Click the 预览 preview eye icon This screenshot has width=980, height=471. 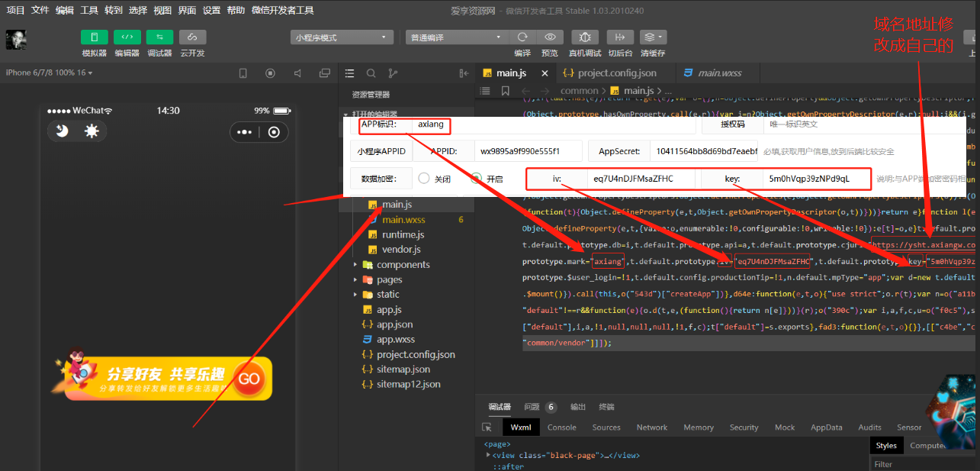click(550, 37)
